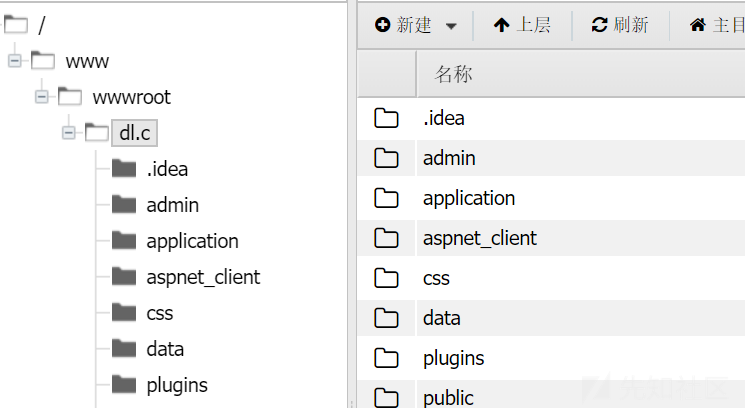
Task: Click the wwwroot folder icon in tree
Action: [x=70, y=97]
